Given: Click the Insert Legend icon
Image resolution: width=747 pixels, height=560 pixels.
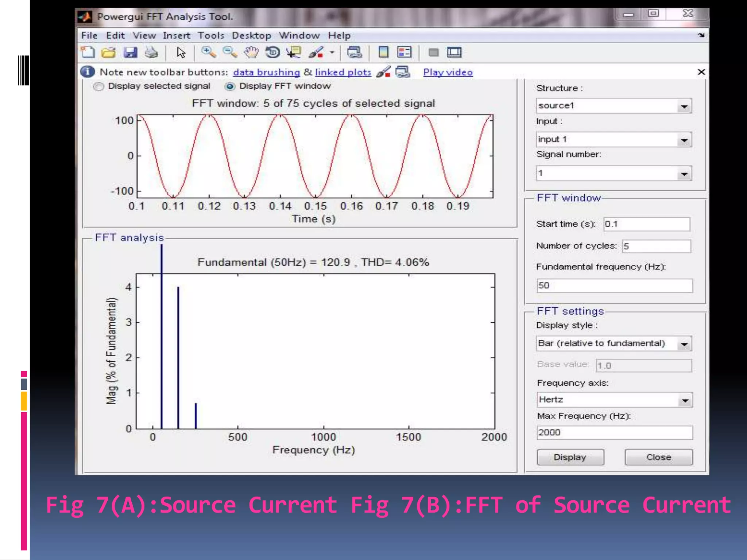Looking at the screenshot, I should [405, 52].
